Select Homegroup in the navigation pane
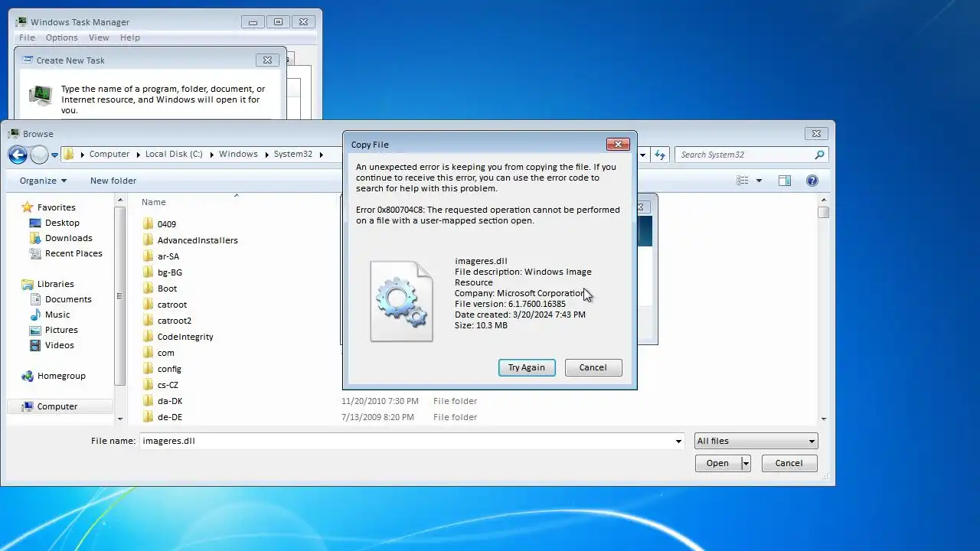 [61, 376]
